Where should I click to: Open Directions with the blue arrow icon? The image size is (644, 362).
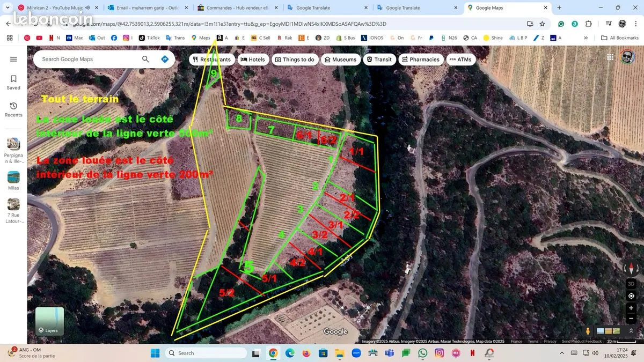(x=165, y=59)
